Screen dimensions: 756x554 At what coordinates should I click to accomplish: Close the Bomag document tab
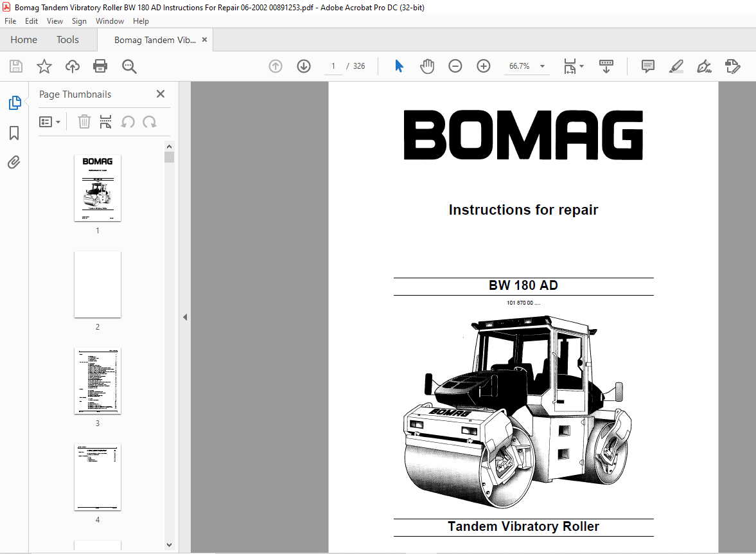pos(204,40)
